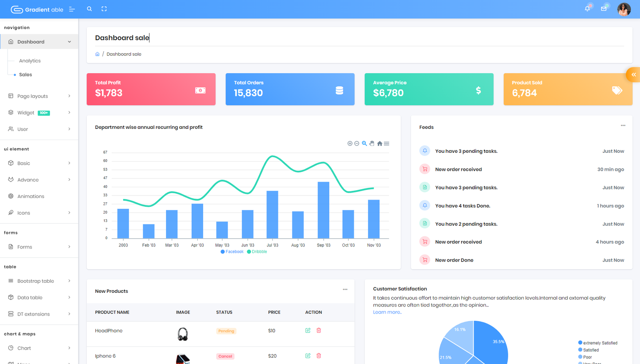Expand the Widget menu
This screenshot has width=640, height=364.
[39, 113]
